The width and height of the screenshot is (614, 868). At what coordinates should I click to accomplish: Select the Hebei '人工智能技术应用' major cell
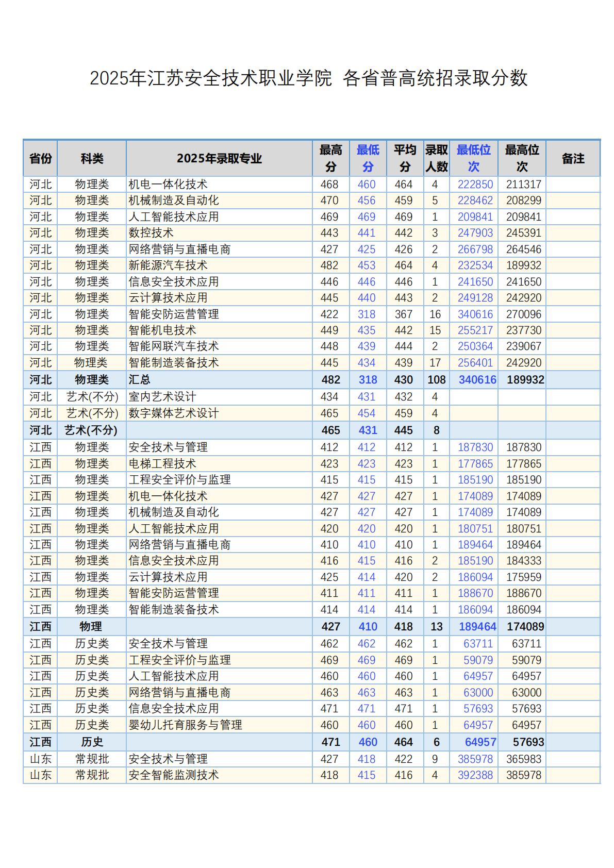click(x=220, y=217)
